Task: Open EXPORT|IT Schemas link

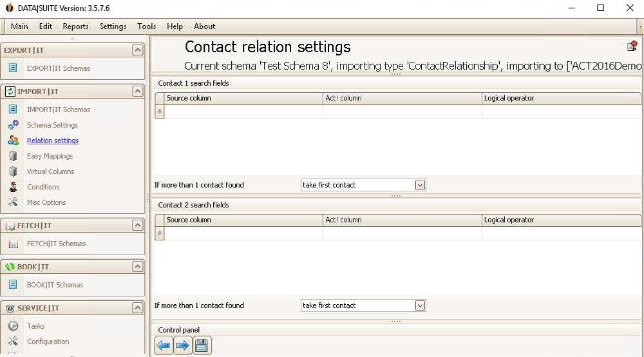Action: coord(59,68)
